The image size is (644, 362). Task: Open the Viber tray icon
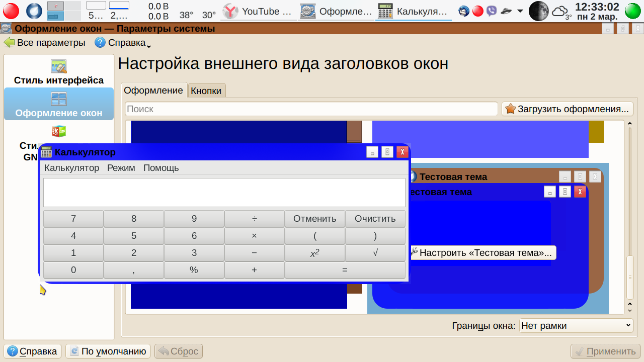tap(492, 11)
